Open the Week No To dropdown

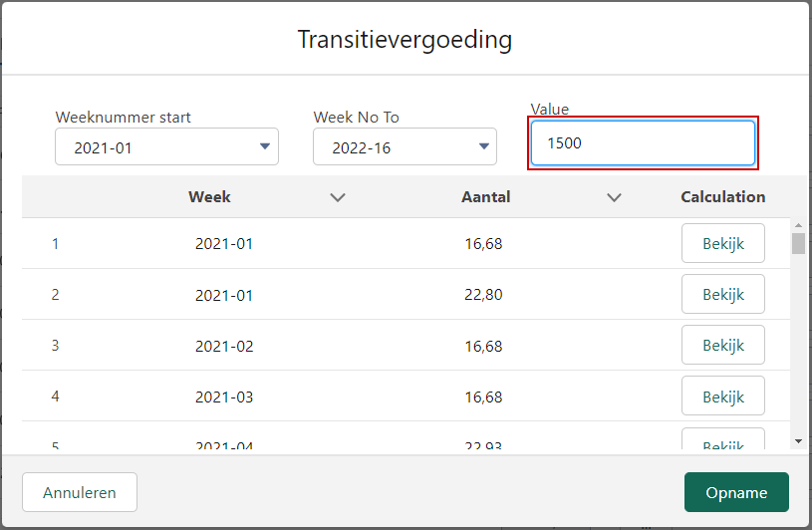click(x=405, y=147)
